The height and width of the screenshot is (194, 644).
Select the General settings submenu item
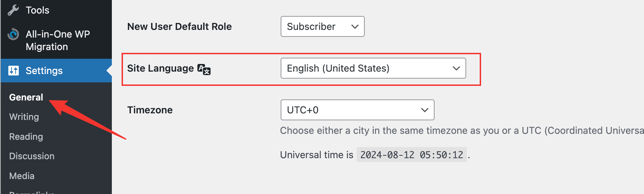[26, 97]
